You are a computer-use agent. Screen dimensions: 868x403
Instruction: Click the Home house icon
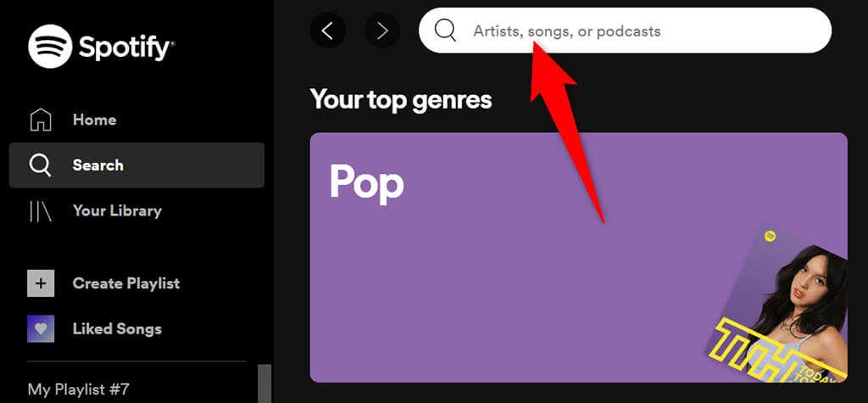pyautogui.click(x=41, y=120)
